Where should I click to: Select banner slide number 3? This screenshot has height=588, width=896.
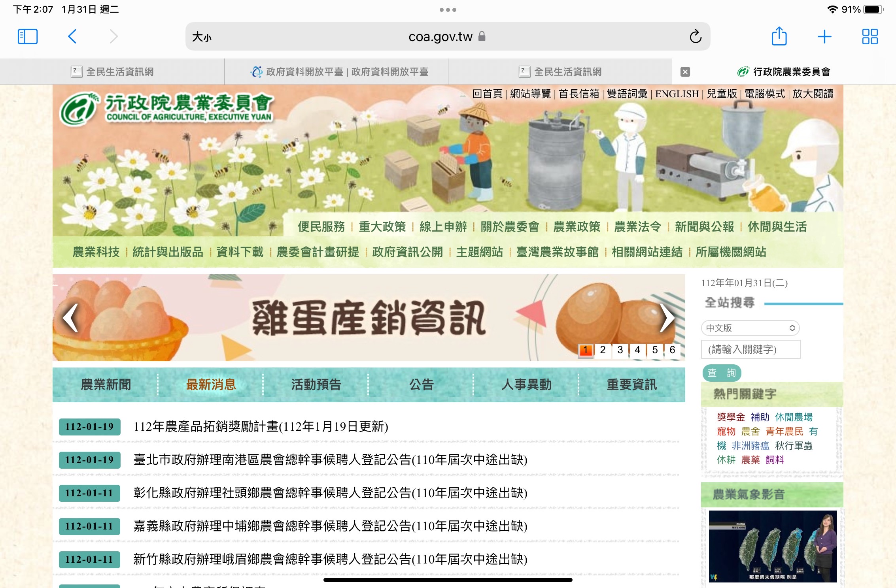point(620,350)
